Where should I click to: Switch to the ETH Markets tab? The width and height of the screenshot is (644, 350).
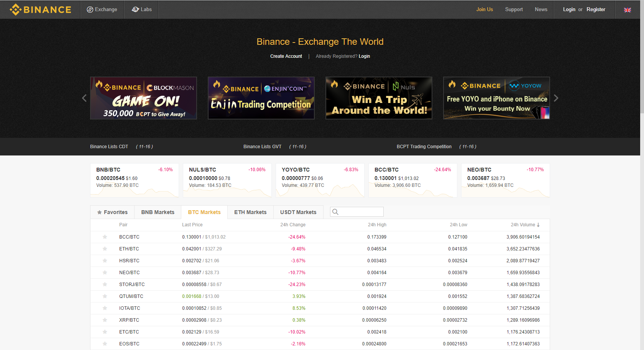[x=250, y=212]
